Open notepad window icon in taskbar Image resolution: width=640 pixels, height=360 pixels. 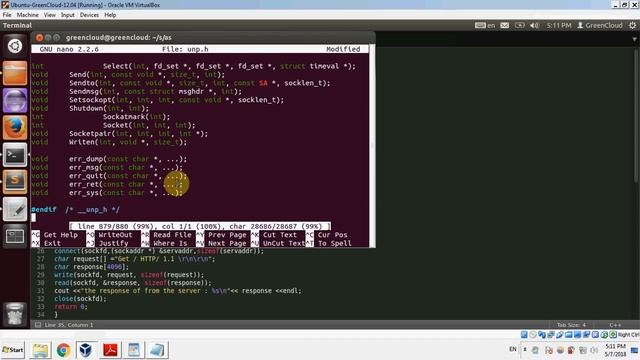tap(133, 350)
